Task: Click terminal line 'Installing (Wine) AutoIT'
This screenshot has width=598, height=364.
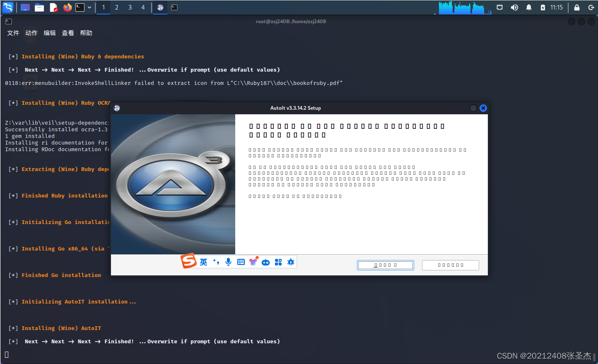Action: 61,328
